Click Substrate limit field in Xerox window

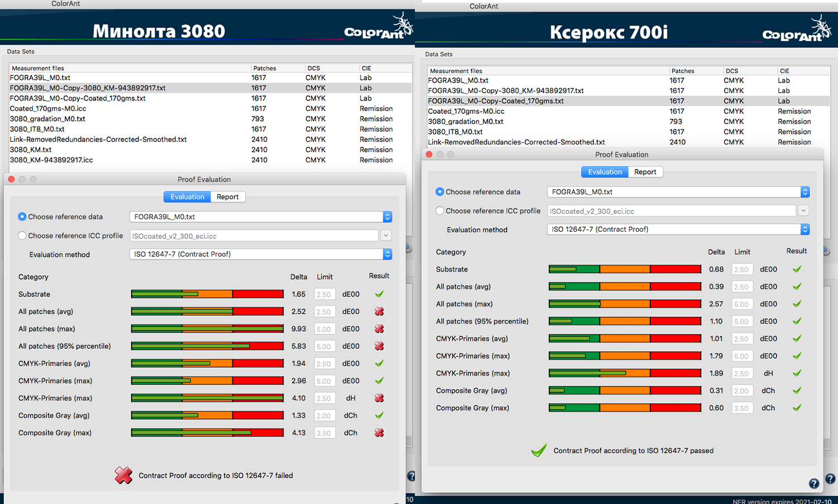click(x=742, y=269)
